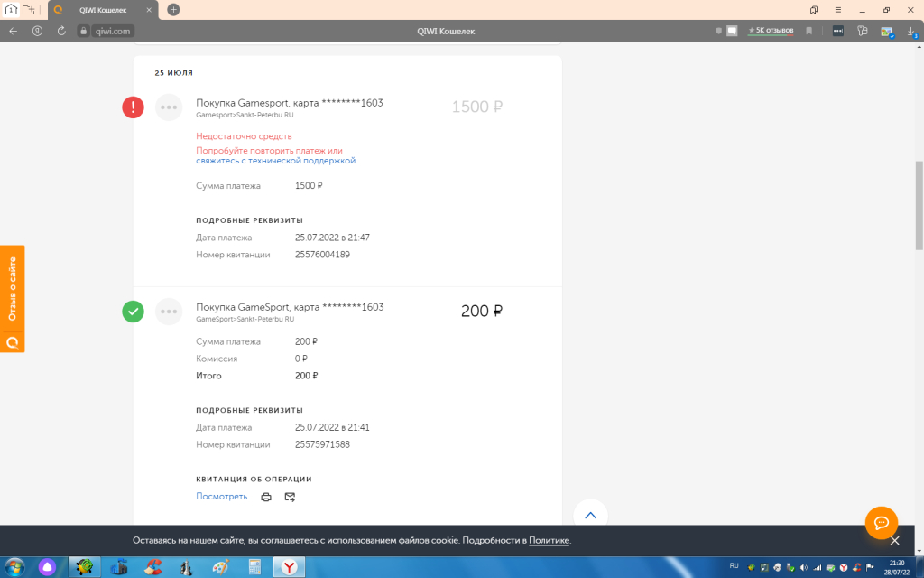Click the bold 200 ₽ amount
924x578 pixels.
(482, 311)
